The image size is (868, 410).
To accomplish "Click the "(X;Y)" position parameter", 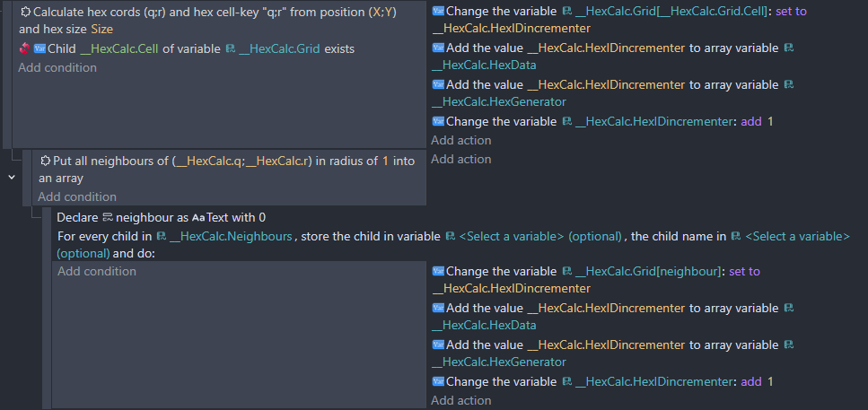I will pos(381,12).
